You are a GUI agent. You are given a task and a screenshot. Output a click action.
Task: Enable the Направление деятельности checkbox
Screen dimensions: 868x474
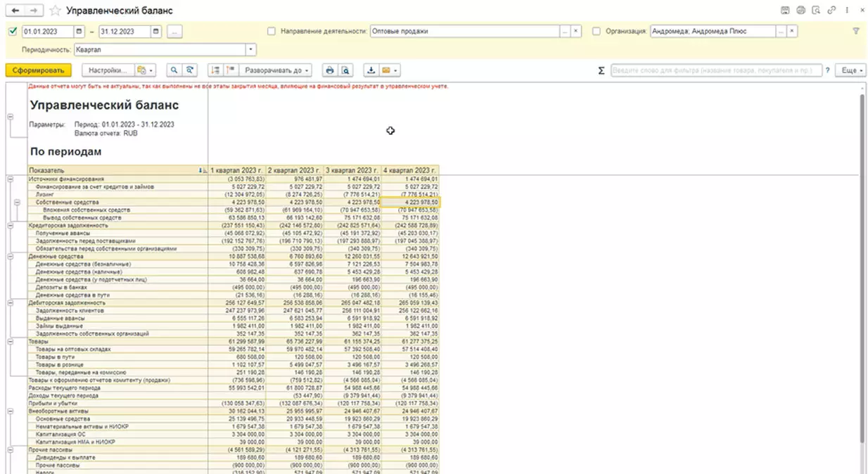click(x=272, y=32)
